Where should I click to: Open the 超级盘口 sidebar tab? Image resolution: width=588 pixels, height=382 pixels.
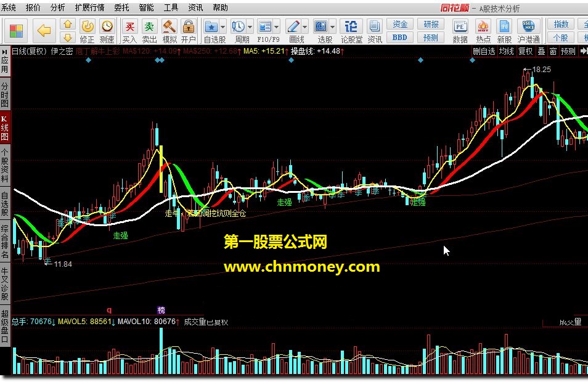coord(5,326)
